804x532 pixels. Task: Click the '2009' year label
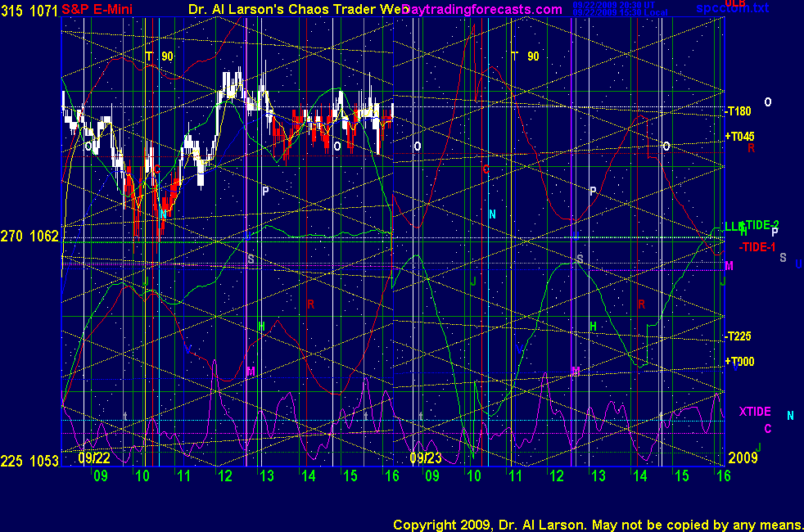click(x=743, y=458)
